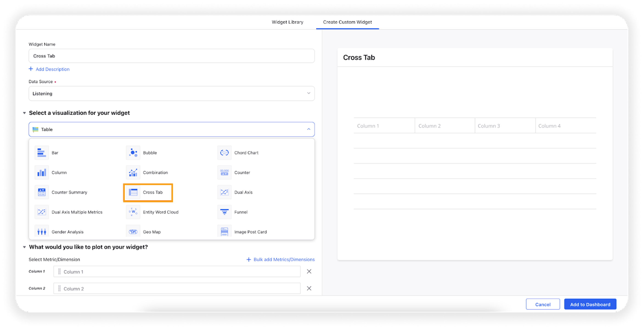
Task: Select the Counter visualization icon
Action: pos(224,172)
